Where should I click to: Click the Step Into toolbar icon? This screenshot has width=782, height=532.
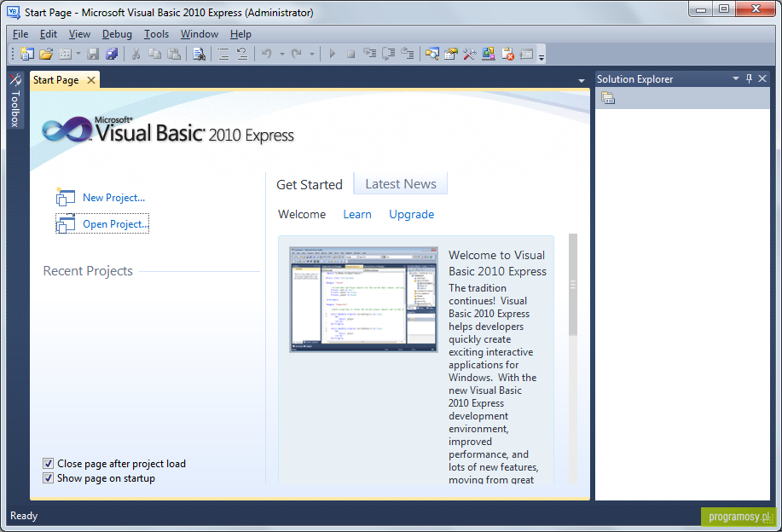coord(369,54)
